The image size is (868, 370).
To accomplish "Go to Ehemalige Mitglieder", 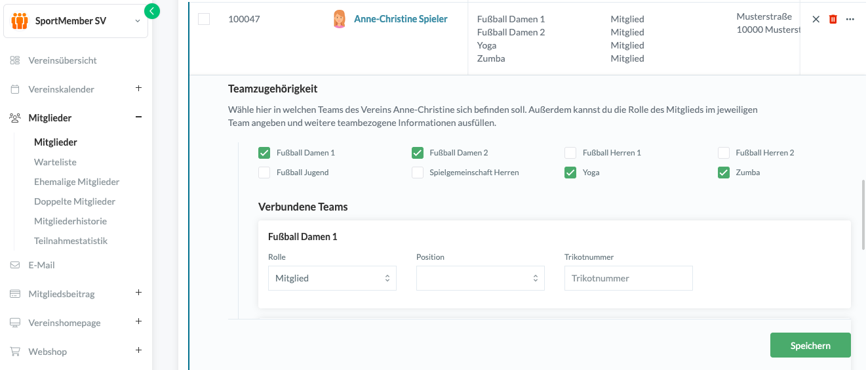I will tap(77, 182).
